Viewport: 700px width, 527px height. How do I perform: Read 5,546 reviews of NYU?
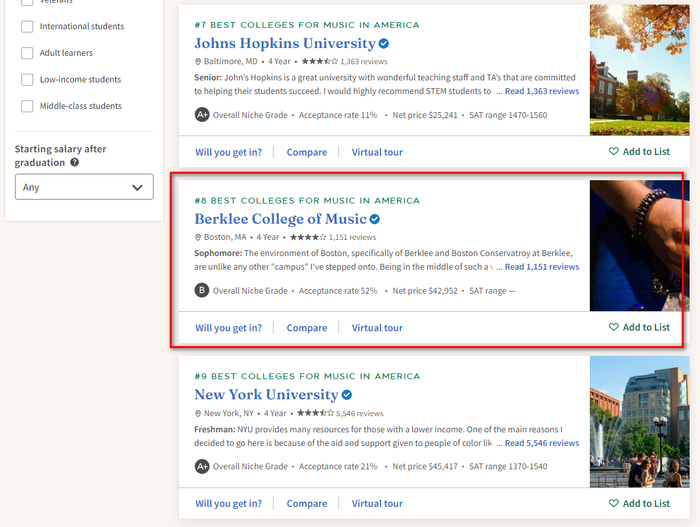point(542,443)
